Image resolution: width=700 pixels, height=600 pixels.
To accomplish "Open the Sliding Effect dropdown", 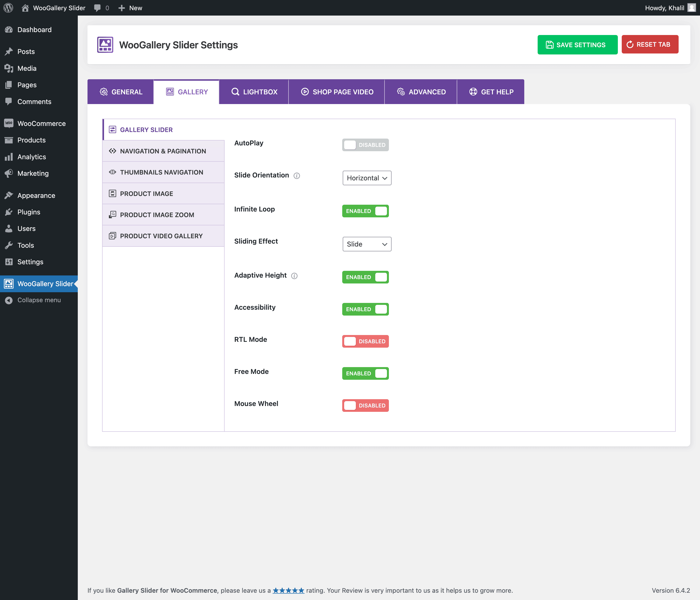I will pos(367,244).
